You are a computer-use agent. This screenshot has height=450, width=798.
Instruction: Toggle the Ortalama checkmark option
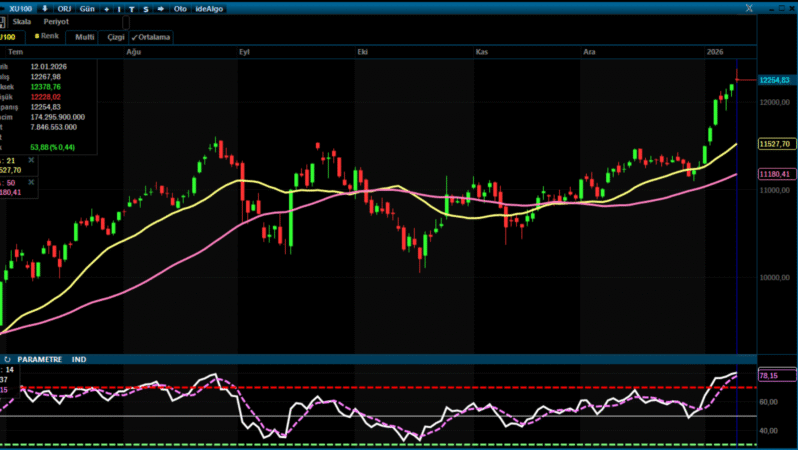tap(152, 37)
